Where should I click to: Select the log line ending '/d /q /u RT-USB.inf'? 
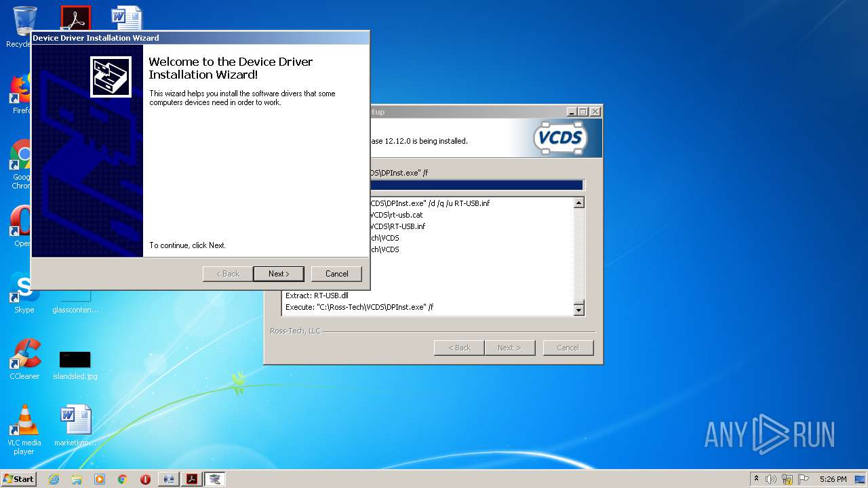pos(429,203)
